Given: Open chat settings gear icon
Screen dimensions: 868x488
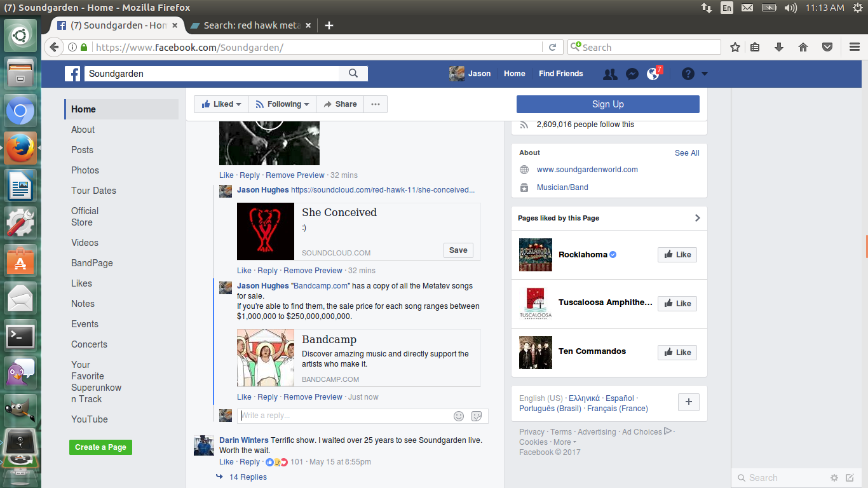Looking at the screenshot, I should point(834,478).
